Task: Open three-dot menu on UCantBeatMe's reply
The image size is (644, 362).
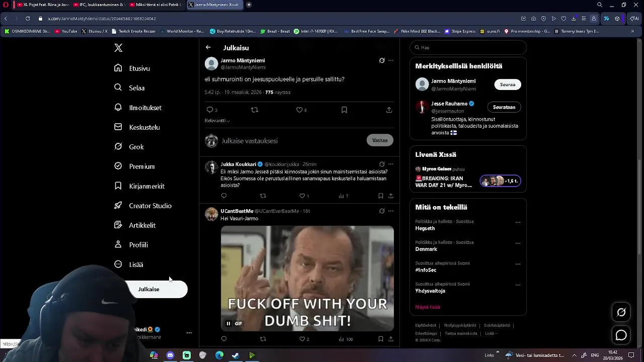Action: point(391,211)
